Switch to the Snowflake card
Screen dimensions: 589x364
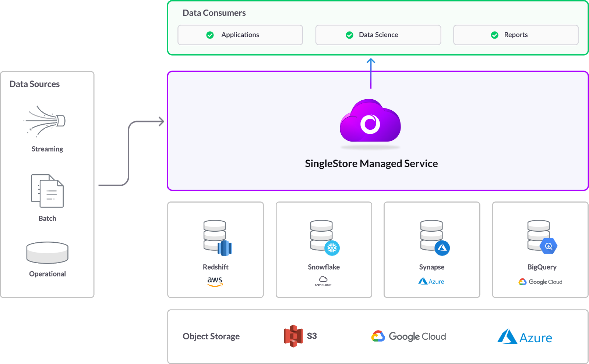pyautogui.click(x=323, y=250)
